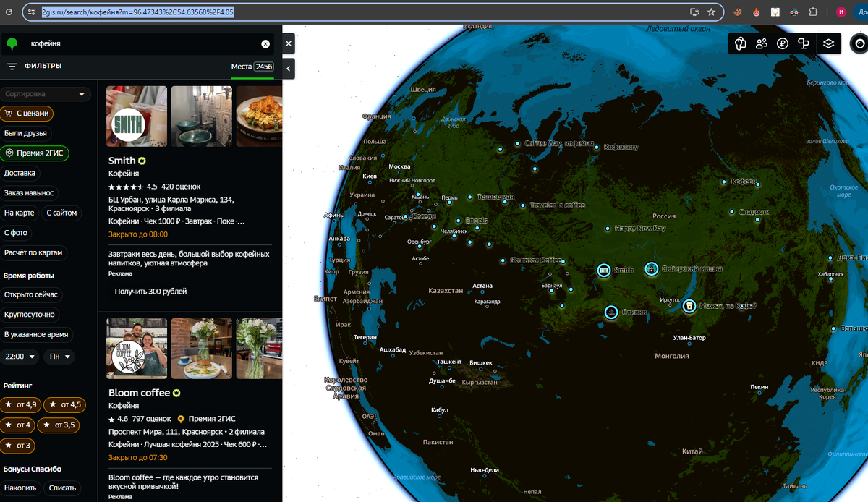Select the Может, по Кофе? map marker
This screenshot has height=502, width=868.
coord(689,306)
